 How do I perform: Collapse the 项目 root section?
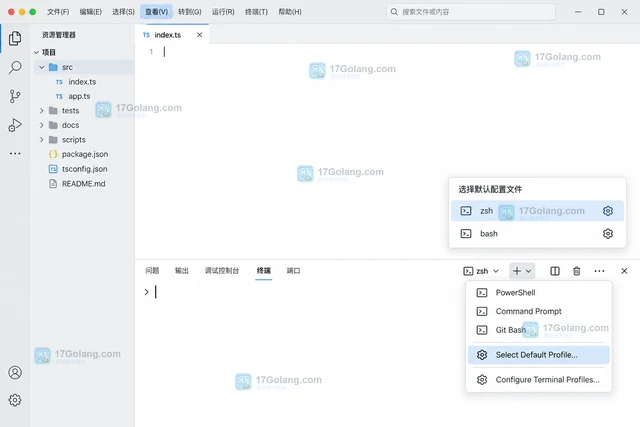click(x=36, y=52)
